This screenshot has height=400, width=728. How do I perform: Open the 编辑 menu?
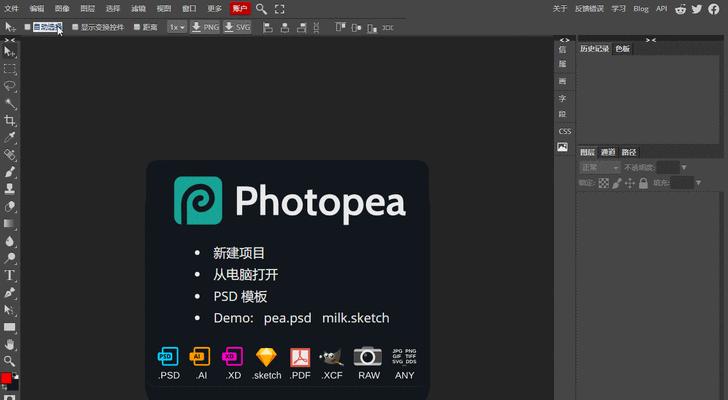point(37,9)
